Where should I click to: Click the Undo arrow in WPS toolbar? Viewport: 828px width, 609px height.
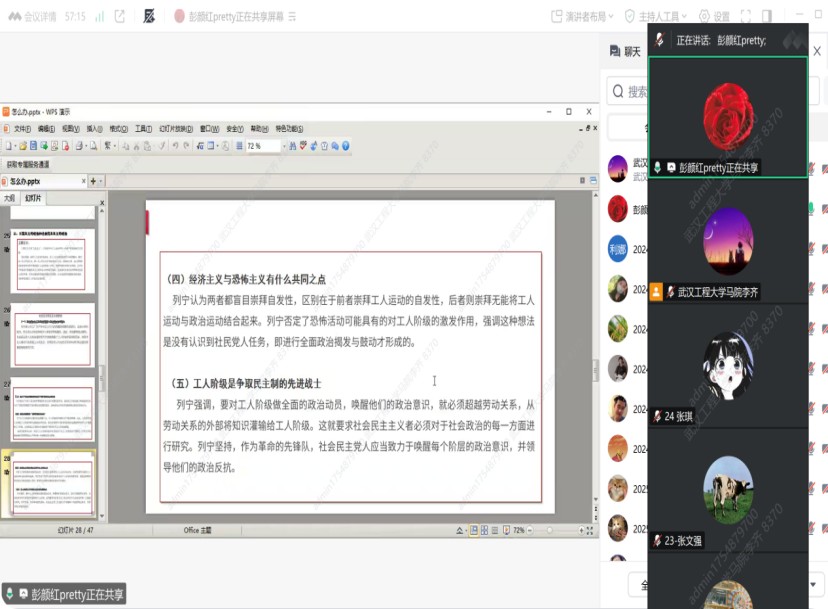pyautogui.click(x=175, y=146)
